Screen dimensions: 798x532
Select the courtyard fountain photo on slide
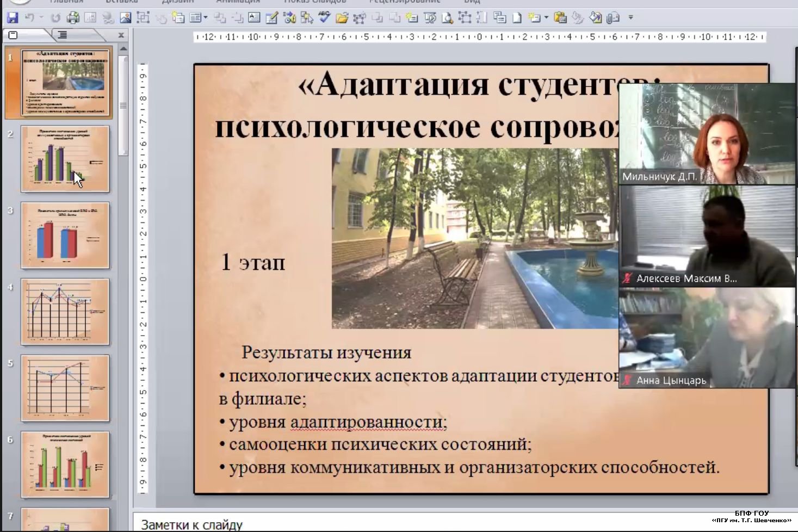tap(475, 238)
